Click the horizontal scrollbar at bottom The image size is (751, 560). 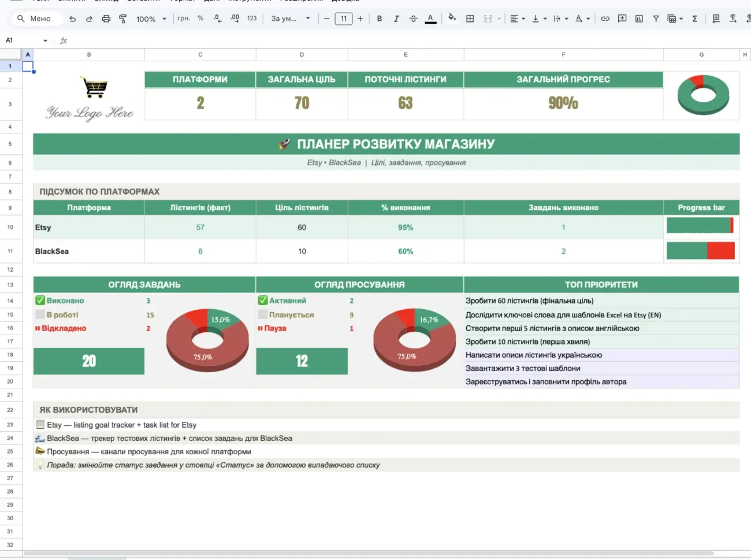[x=369, y=554]
